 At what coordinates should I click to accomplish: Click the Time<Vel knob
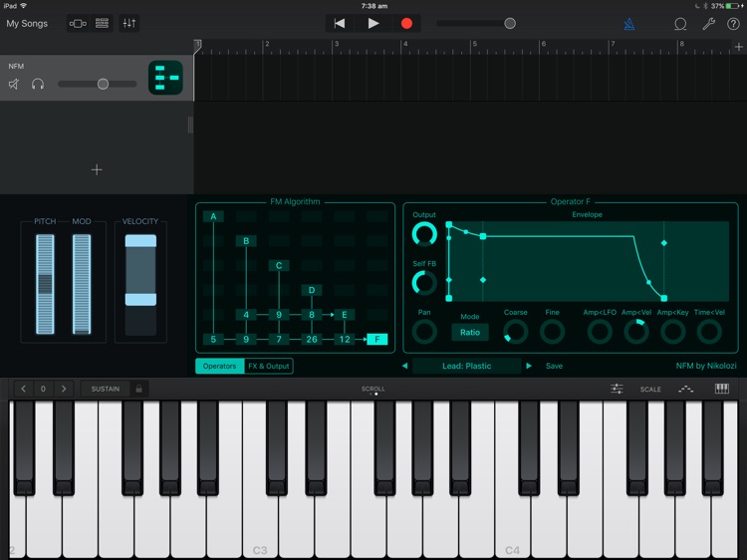click(709, 332)
